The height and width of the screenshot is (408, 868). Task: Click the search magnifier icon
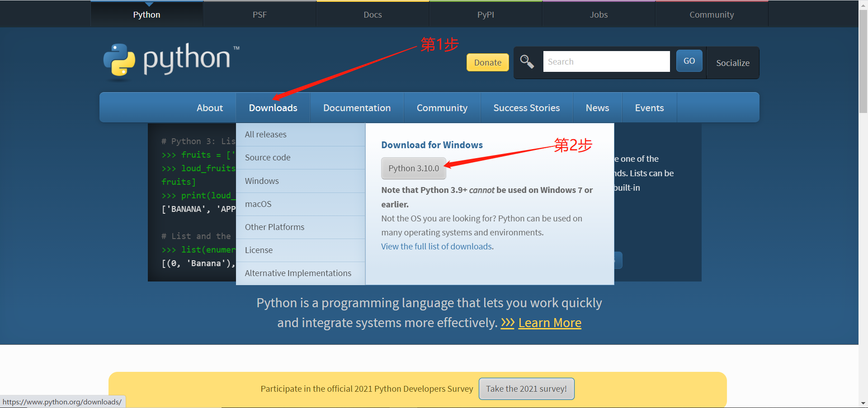tap(527, 61)
